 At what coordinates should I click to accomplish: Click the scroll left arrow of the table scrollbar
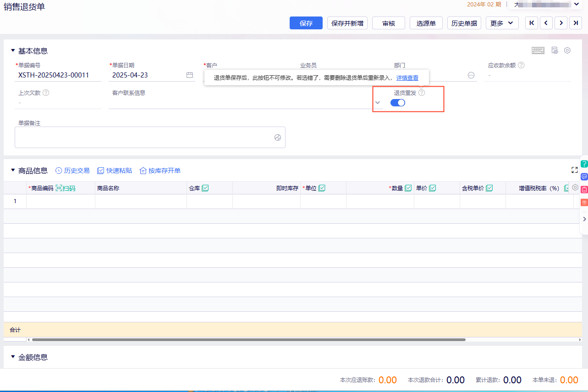coord(28,340)
